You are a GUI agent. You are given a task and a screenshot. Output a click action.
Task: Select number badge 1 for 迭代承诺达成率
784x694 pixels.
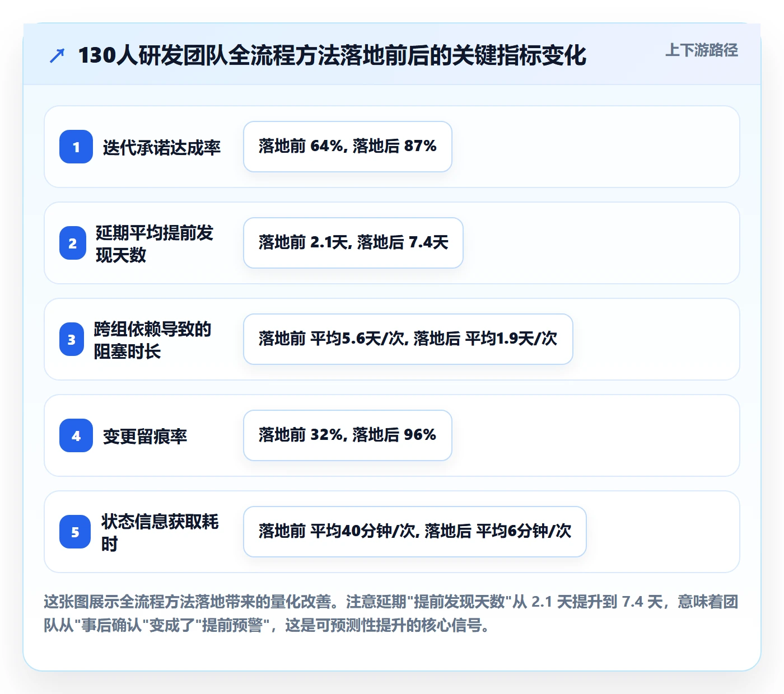76,147
